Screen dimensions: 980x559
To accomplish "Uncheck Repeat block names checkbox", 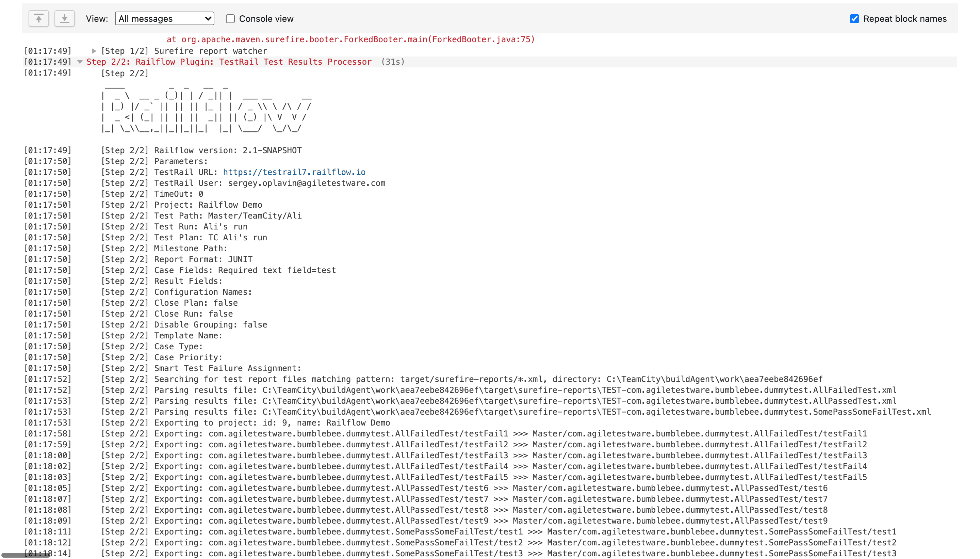I will 854,19.
